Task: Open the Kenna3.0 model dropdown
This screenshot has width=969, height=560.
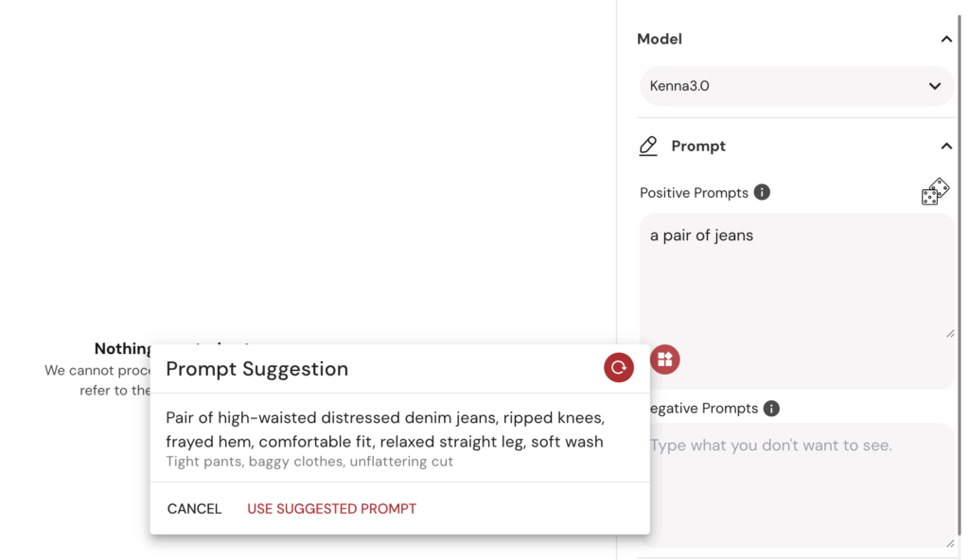Action: 797,86
